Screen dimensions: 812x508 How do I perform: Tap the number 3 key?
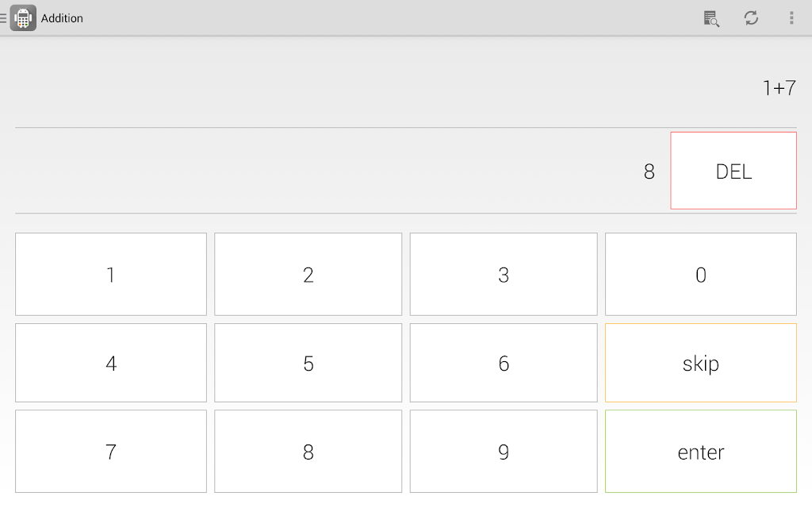(x=504, y=274)
